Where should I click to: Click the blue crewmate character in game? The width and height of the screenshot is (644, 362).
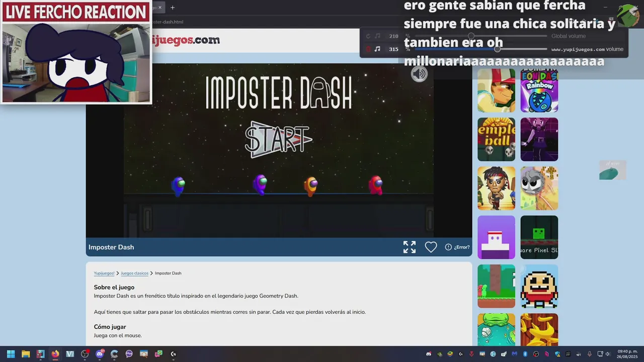pyautogui.click(x=179, y=186)
